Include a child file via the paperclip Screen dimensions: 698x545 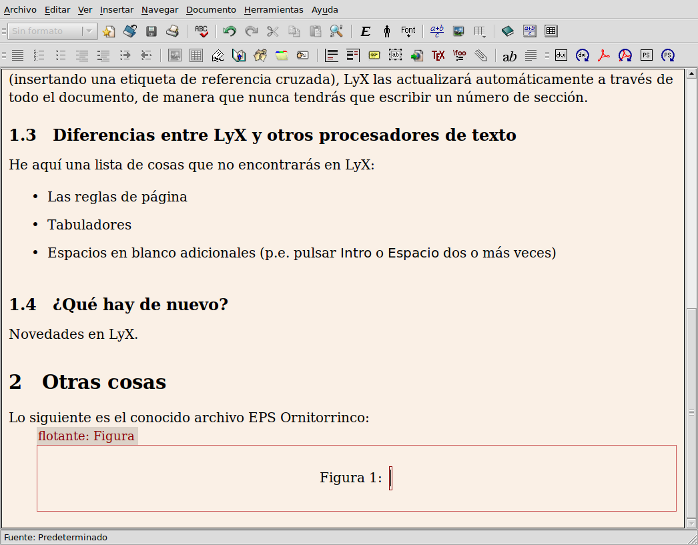481,56
